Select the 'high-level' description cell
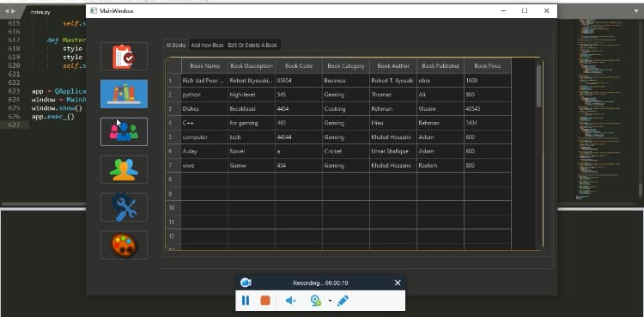The width and height of the screenshot is (644, 317). (252, 94)
